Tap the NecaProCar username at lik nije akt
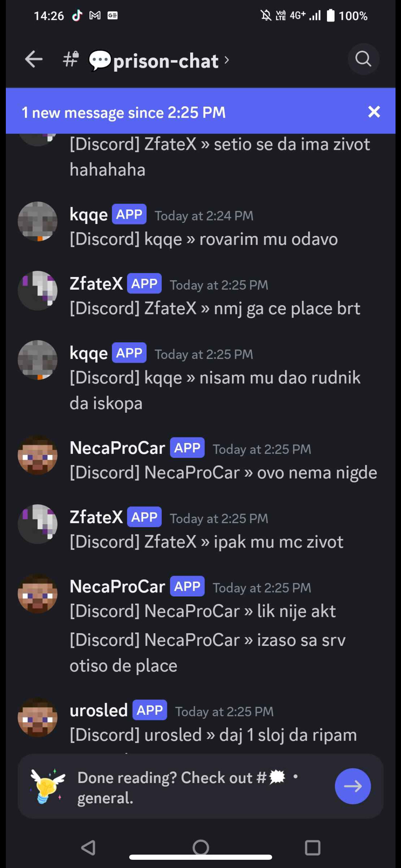 tap(117, 587)
